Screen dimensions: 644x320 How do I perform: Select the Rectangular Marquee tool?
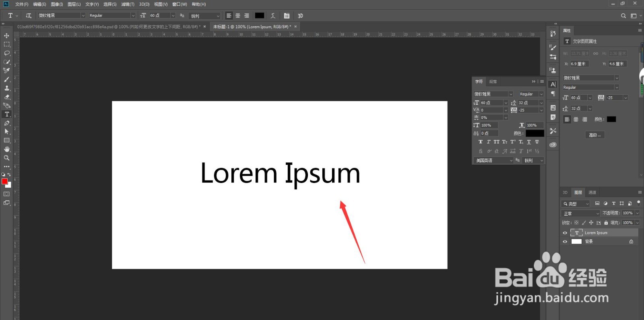coord(6,44)
